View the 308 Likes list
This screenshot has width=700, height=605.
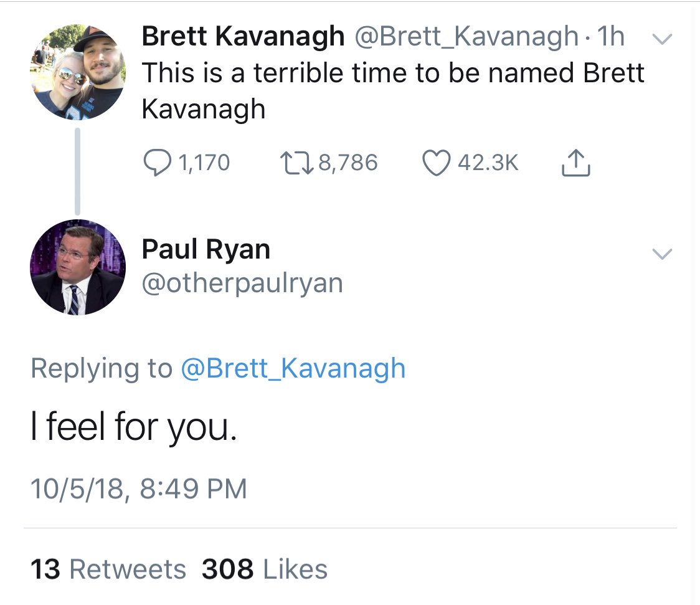(x=265, y=569)
